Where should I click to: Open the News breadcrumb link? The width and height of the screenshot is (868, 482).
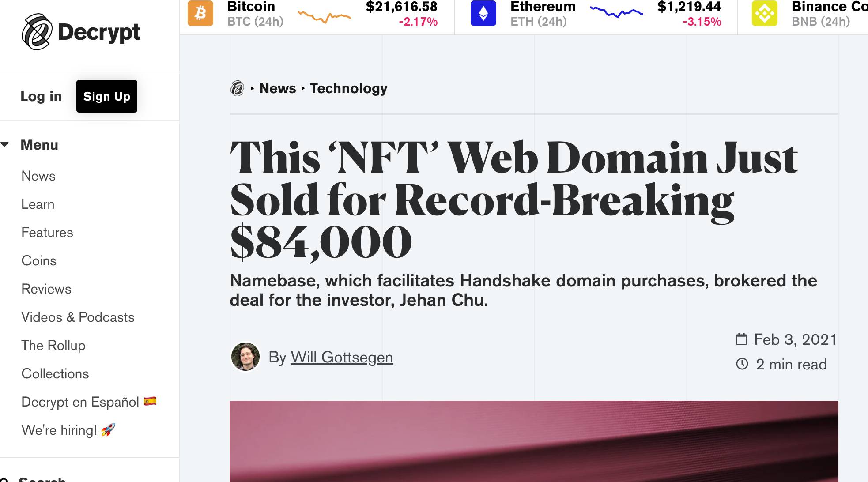[278, 89]
